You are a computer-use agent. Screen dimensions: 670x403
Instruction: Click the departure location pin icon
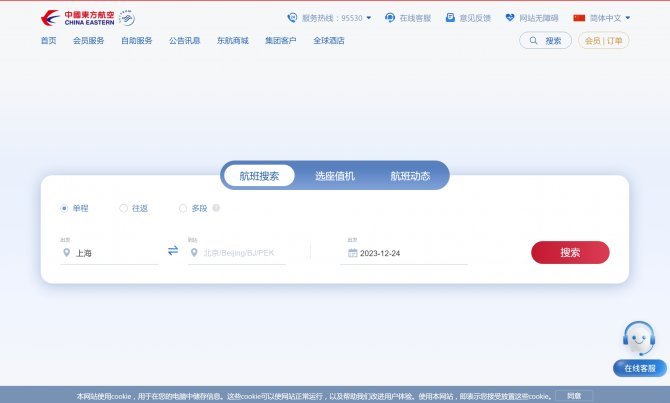pyautogui.click(x=66, y=253)
